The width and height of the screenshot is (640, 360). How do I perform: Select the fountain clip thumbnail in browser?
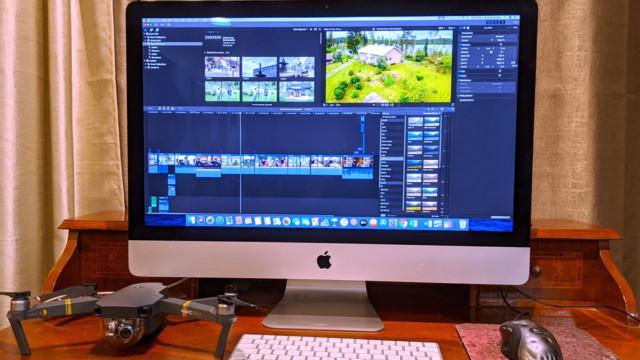click(x=259, y=67)
